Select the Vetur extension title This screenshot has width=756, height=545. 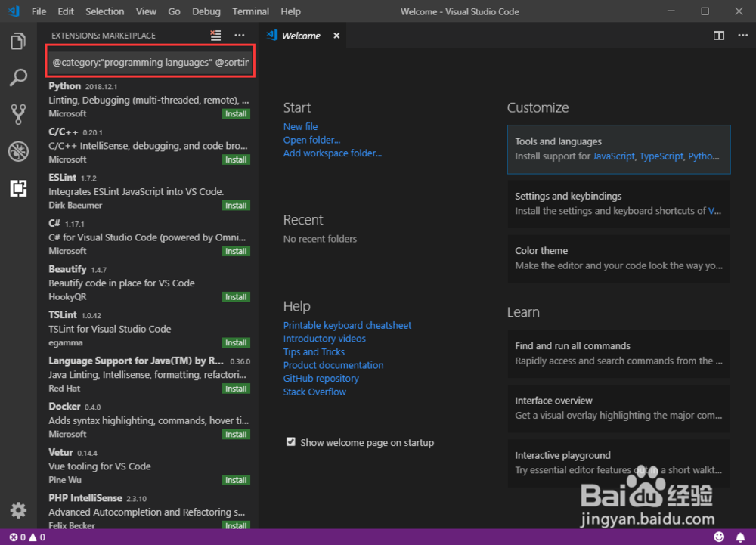(60, 452)
